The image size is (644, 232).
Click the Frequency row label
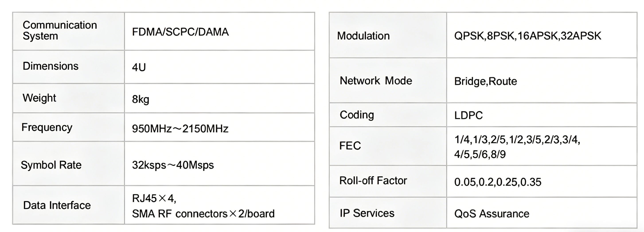click(47, 127)
